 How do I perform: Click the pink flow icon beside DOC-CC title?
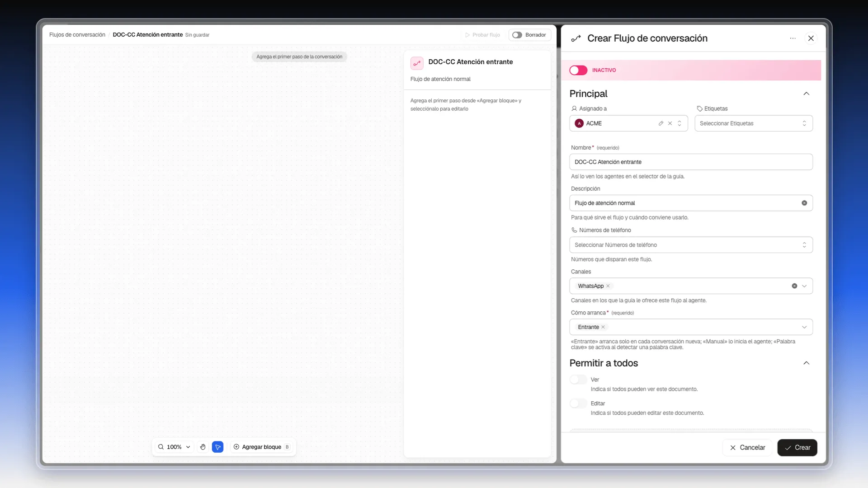tap(417, 63)
